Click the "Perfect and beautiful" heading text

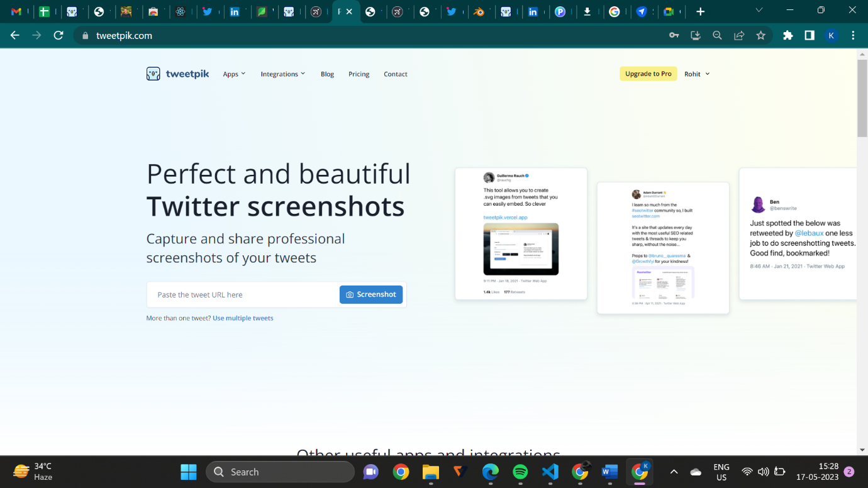pos(279,174)
